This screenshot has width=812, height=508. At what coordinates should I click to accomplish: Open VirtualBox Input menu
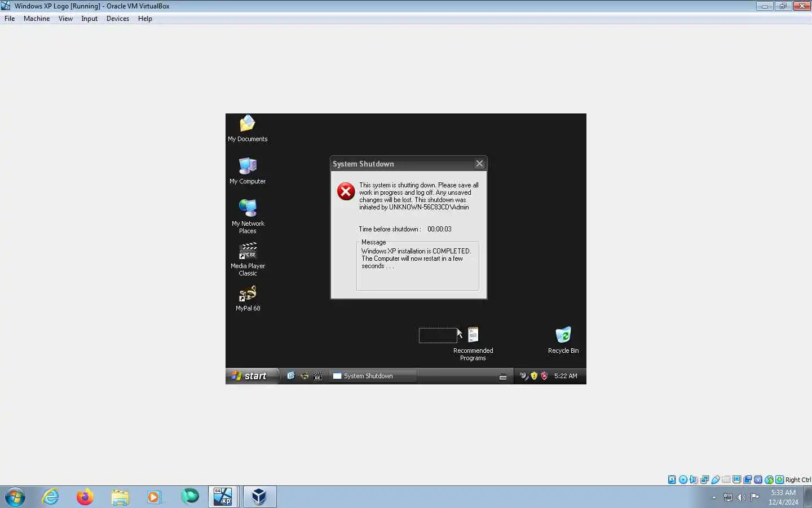[89, 19]
